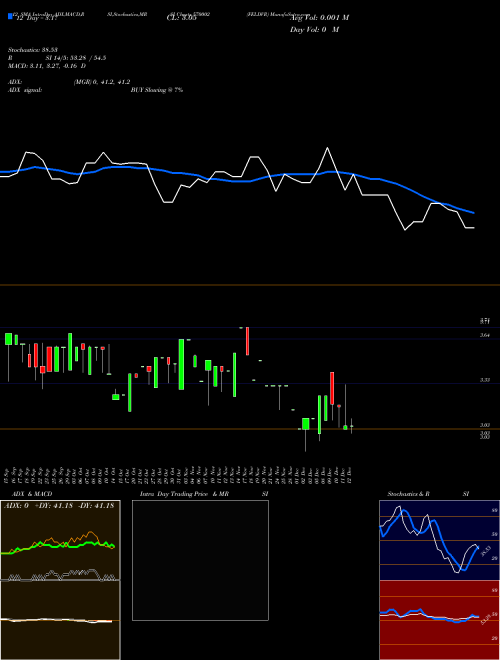Click the 'ADX & MACD' panel title

(x=32, y=494)
